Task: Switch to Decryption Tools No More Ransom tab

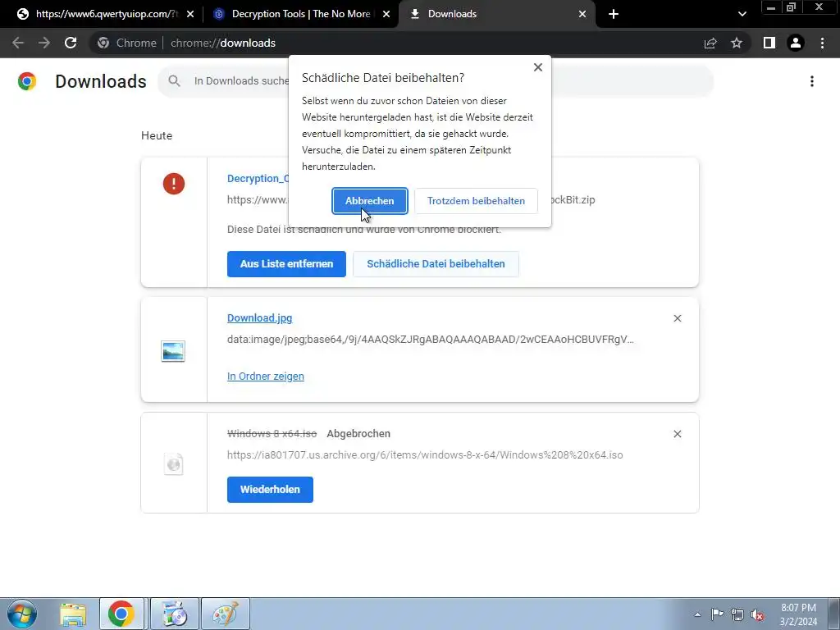Action: [x=300, y=14]
